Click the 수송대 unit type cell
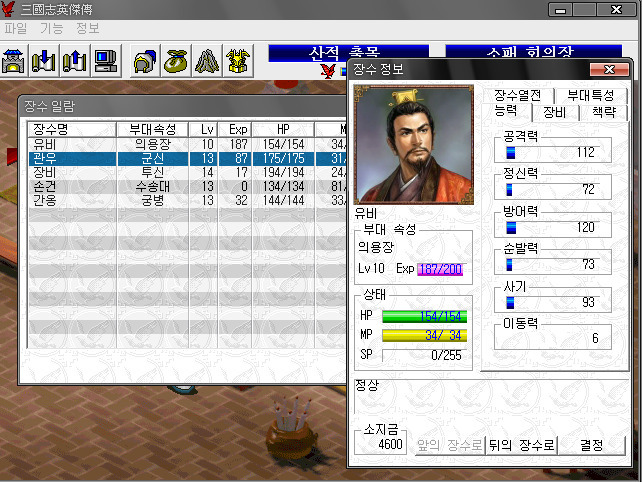 point(153,186)
